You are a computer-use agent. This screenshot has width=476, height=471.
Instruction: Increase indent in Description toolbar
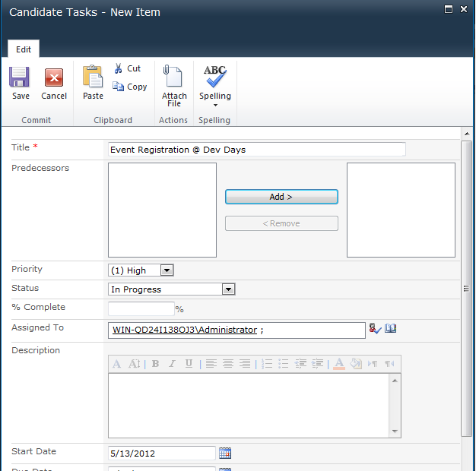(318, 363)
